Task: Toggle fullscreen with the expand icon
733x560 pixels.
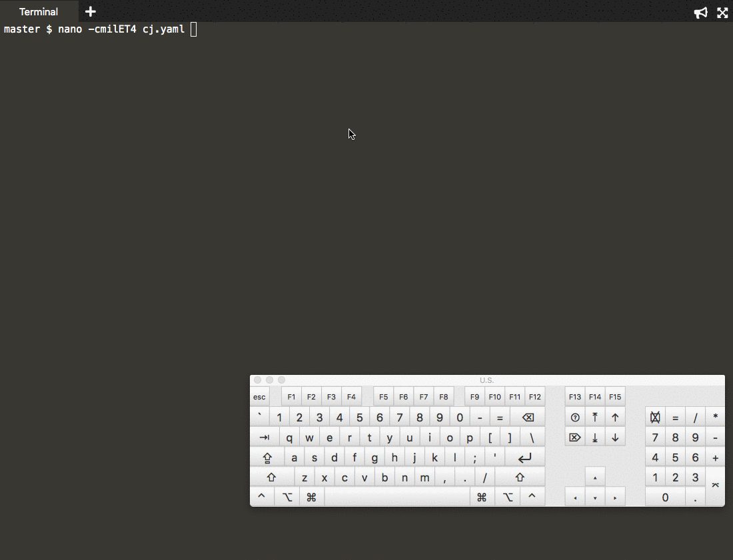Action: (722, 13)
